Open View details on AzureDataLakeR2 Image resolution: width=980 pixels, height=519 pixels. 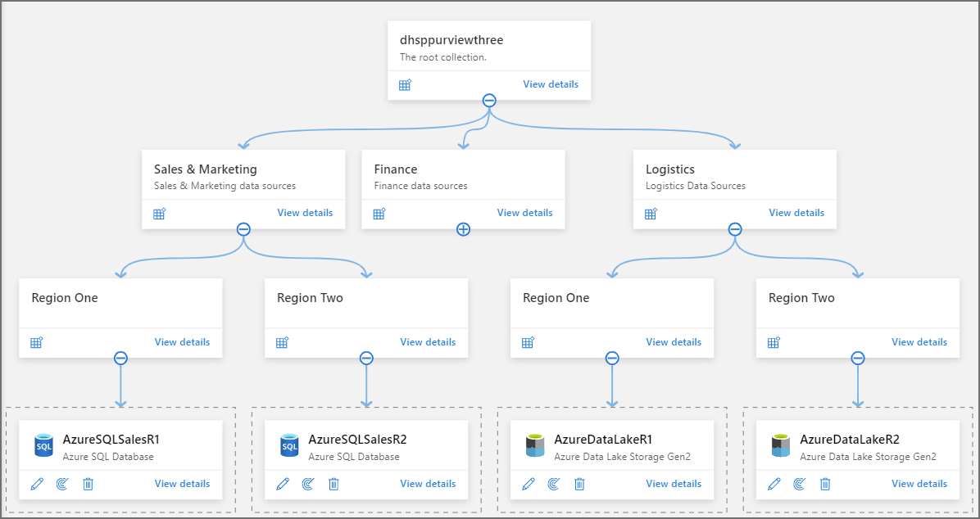pos(919,484)
